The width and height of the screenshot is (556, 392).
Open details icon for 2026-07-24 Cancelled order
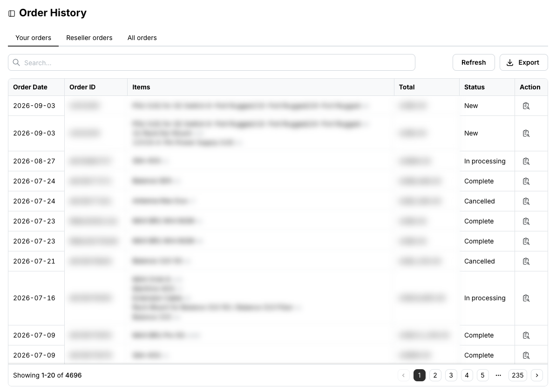coord(526,201)
